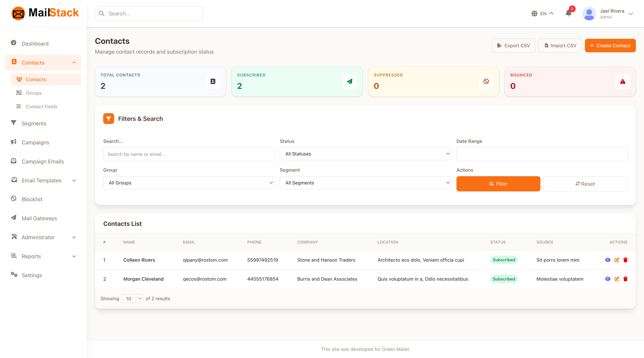Click the Subscribed paper plane icon
This screenshot has height=358, width=644.
pyautogui.click(x=349, y=82)
